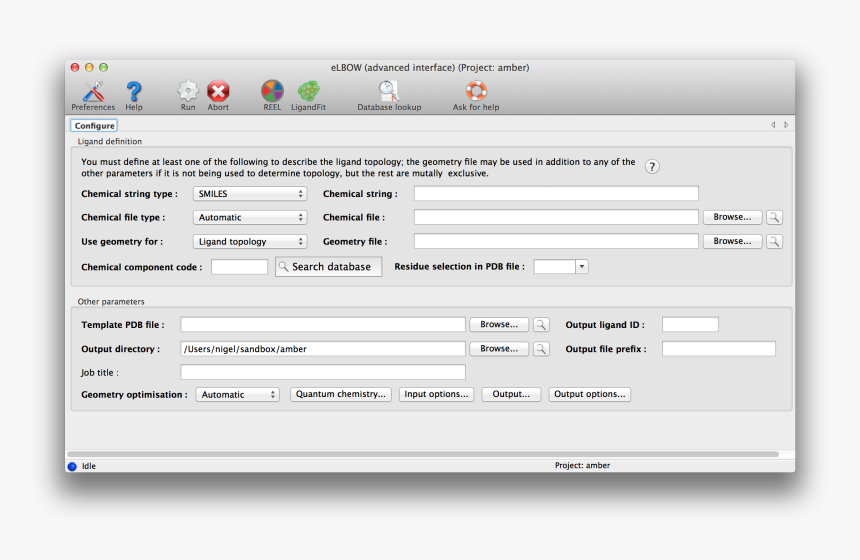
Task: Click the ligand definition help question mark
Action: click(652, 167)
